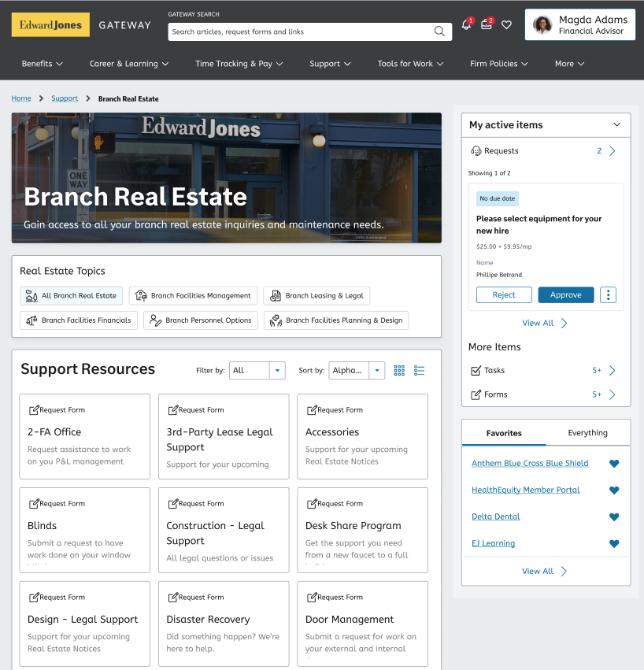Switch to grid view icon
Image resolution: width=644 pixels, height=670 pixels.
[399, 371]
